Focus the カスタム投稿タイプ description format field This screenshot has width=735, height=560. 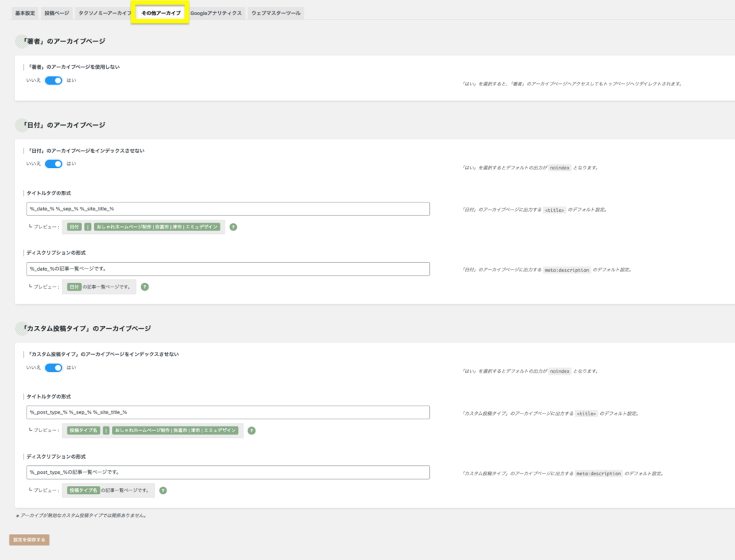pyautogui.click(x=228, y=472)
